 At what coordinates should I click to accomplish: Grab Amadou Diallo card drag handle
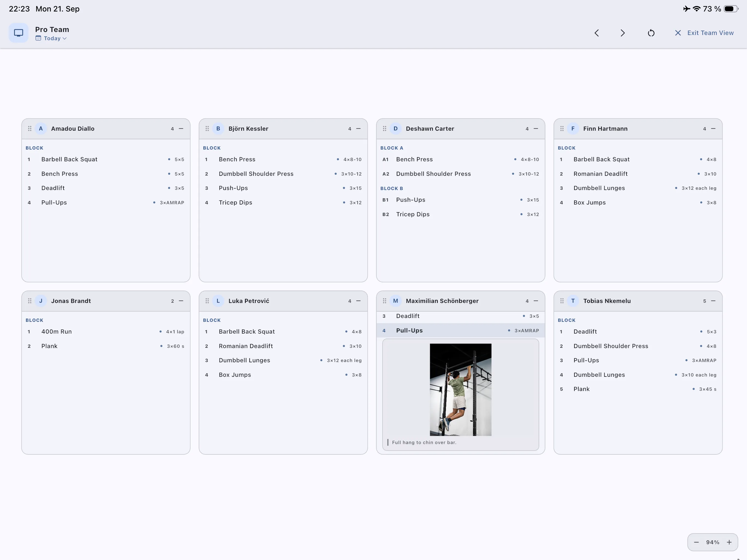coord(30,129)
